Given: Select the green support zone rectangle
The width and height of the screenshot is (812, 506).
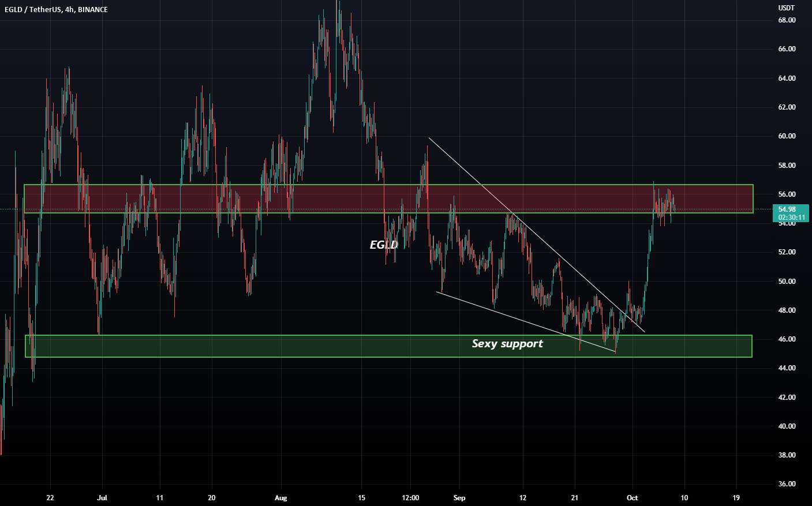Looking at the screenshot, I should click(388, 346).
